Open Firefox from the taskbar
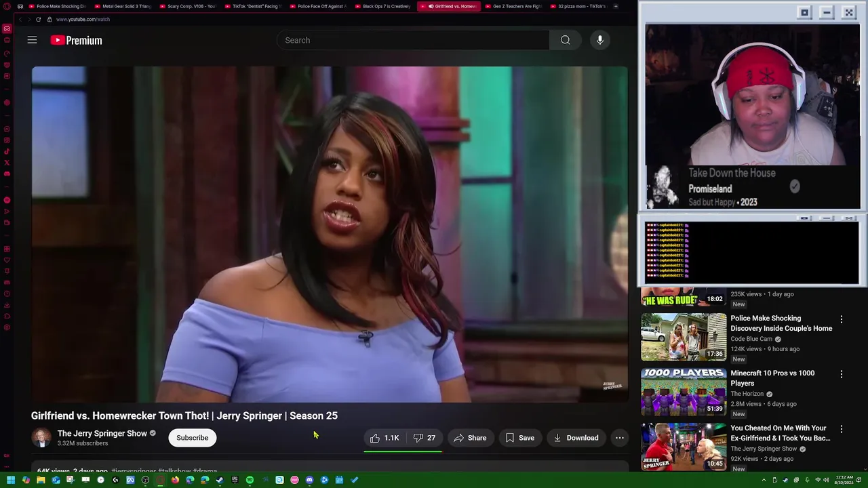Viewport: 868px width, 488px height. pyautogui.click(x=175, y=480)
